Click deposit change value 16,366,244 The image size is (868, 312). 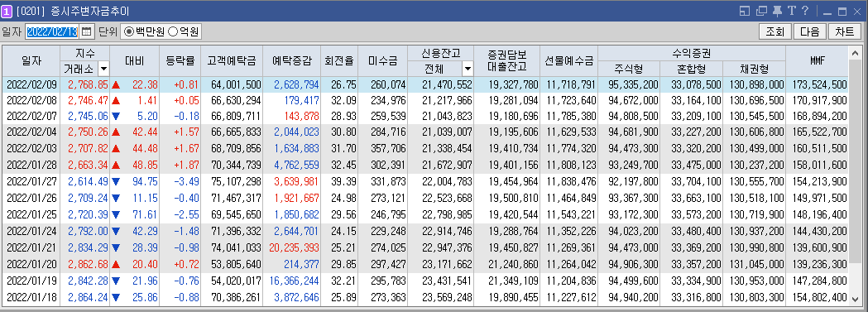(294, 281)
